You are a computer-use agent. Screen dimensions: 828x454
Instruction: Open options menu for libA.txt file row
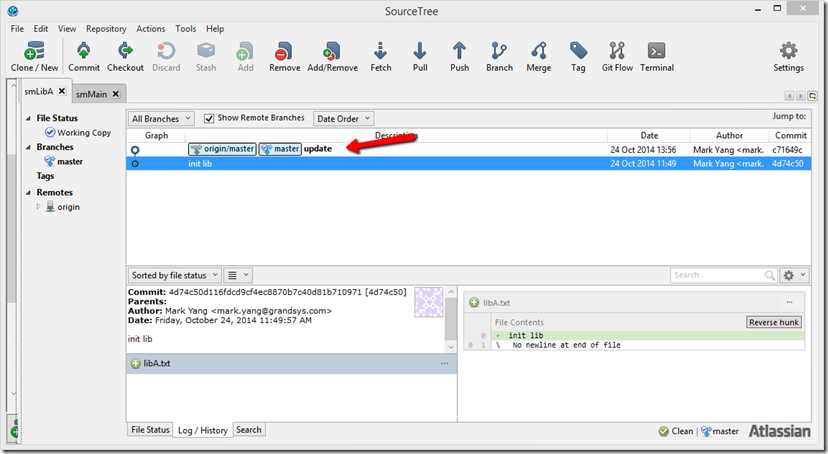pyautogui.click(x=445, y=364)
